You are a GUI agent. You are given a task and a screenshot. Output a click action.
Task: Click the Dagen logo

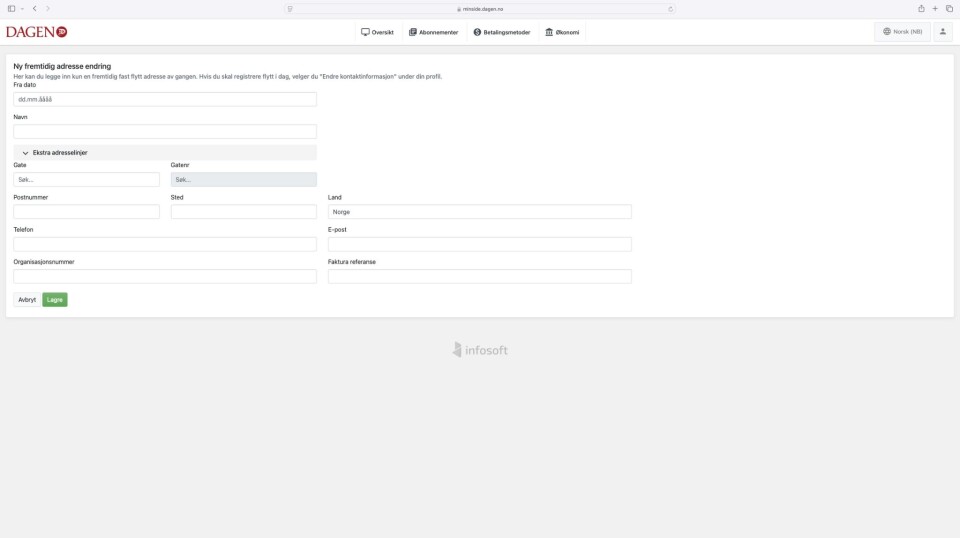tap(36, 32)
